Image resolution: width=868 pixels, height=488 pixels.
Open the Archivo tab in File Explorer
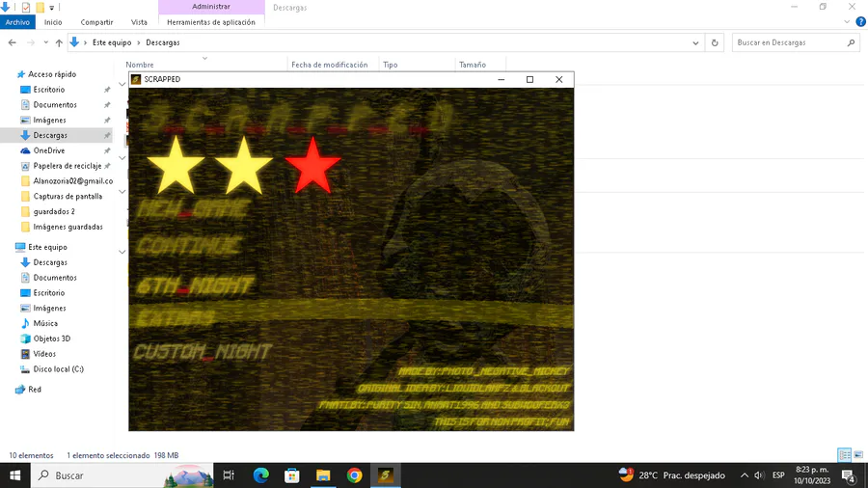coord(17,22)
